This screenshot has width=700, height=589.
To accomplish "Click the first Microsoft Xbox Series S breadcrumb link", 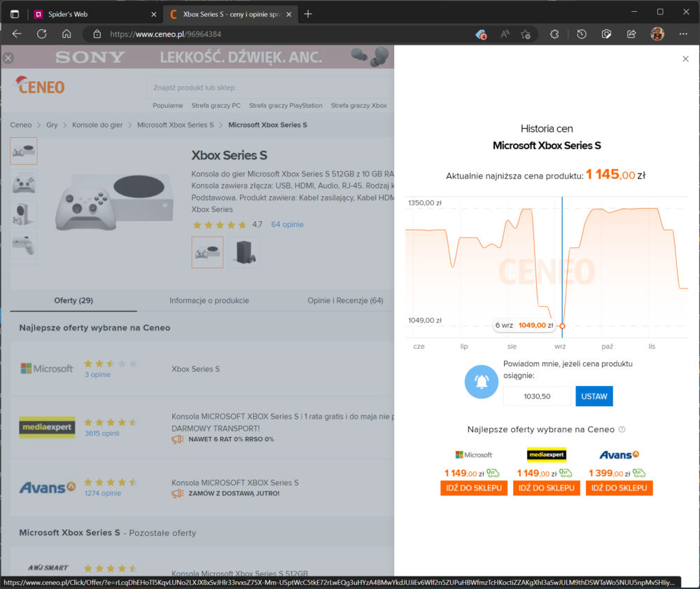I will point(176,125).
